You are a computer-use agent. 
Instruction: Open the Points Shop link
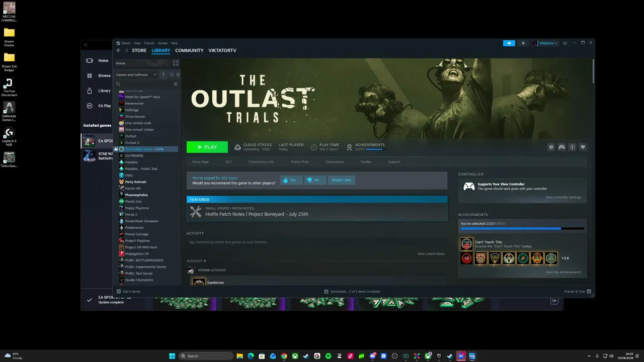299,162
